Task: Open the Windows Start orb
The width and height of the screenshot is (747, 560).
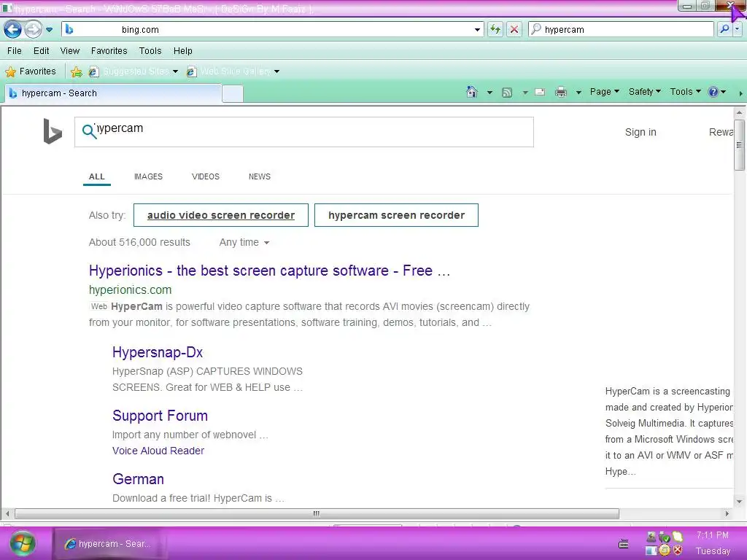Action: tap(23, 543)
